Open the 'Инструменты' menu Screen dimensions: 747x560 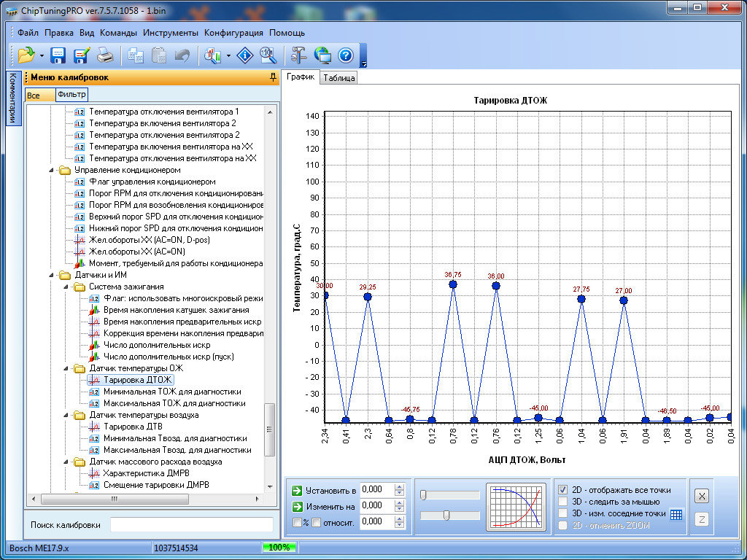click(x=170, y=33)
